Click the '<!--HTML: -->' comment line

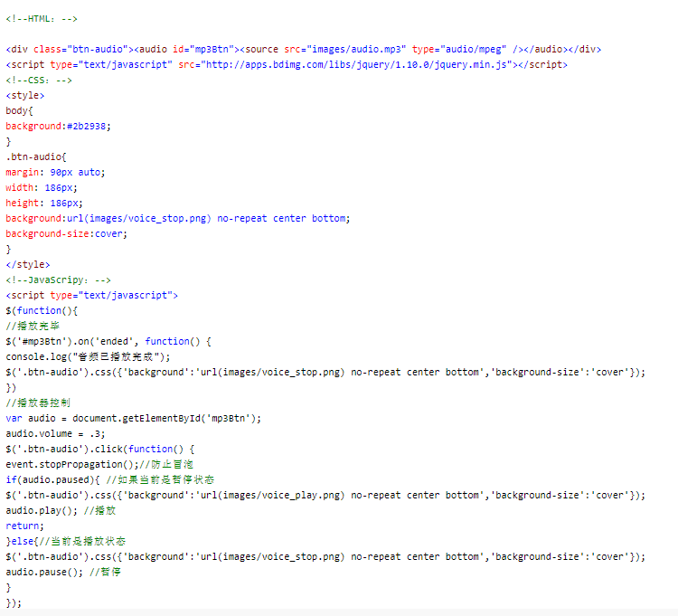click(42, 19)
